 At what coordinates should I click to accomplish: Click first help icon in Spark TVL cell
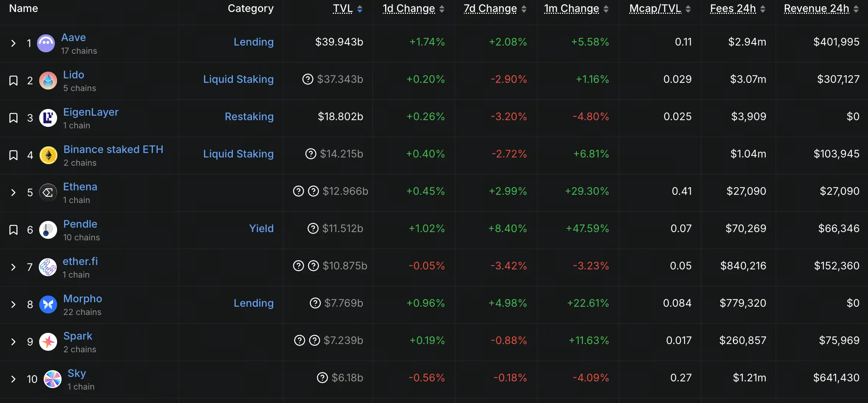(x=300, y=340)
